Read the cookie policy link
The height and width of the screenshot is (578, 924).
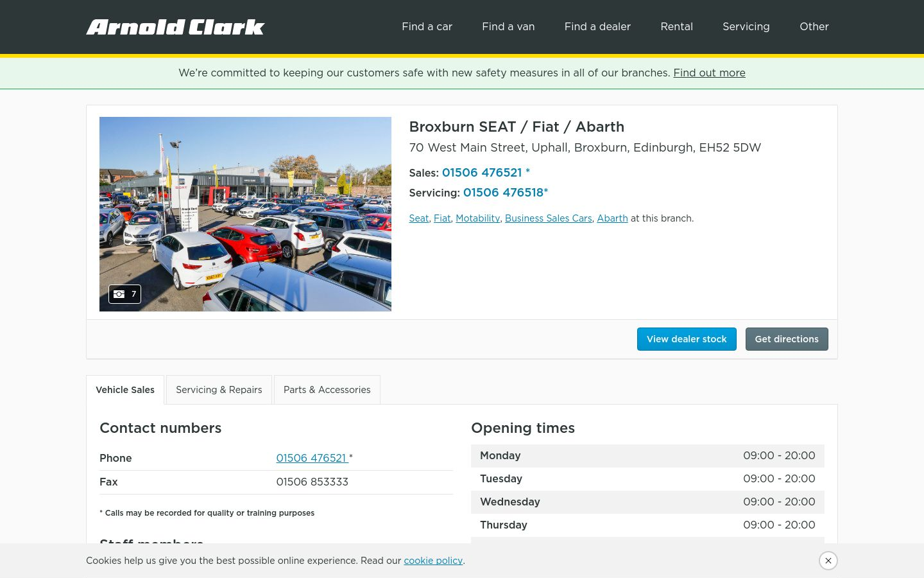(x=433, y=561)
